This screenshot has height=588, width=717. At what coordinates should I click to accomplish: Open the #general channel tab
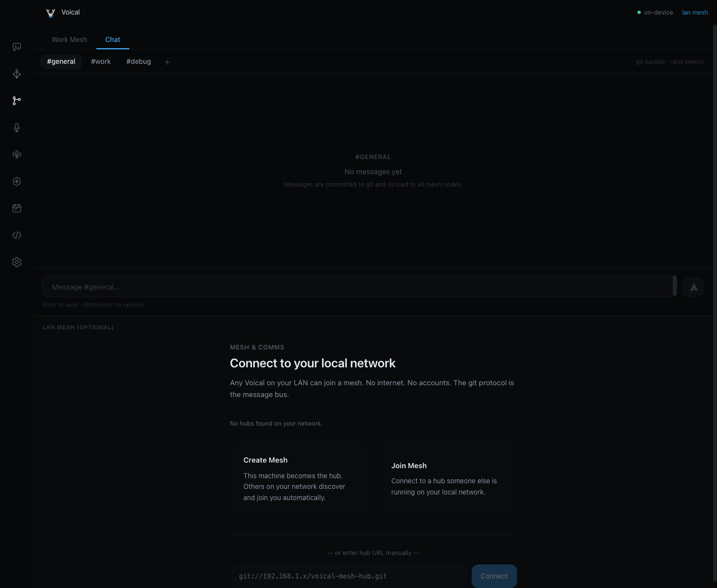pyautogui.click(x=61, y=62)
